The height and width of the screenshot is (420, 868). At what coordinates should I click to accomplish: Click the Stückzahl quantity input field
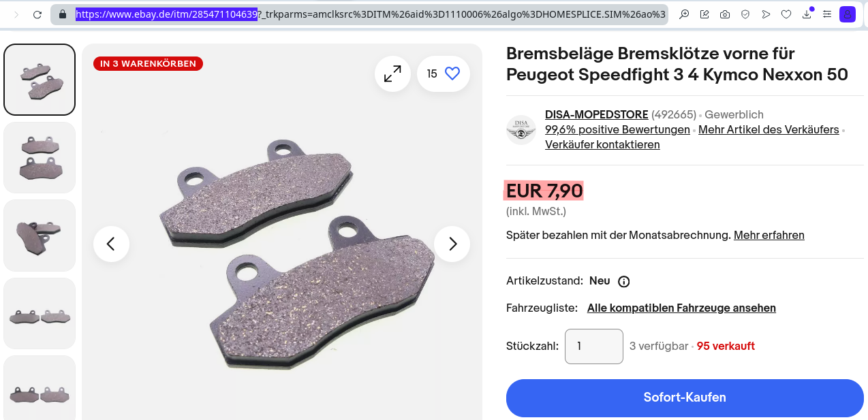[593, 346]
